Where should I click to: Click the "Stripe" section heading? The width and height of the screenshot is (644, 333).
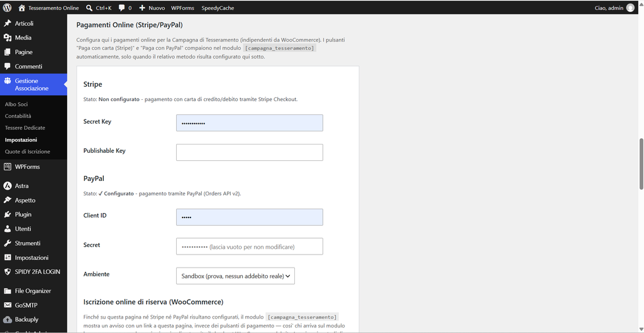click(x=92, y=84)
